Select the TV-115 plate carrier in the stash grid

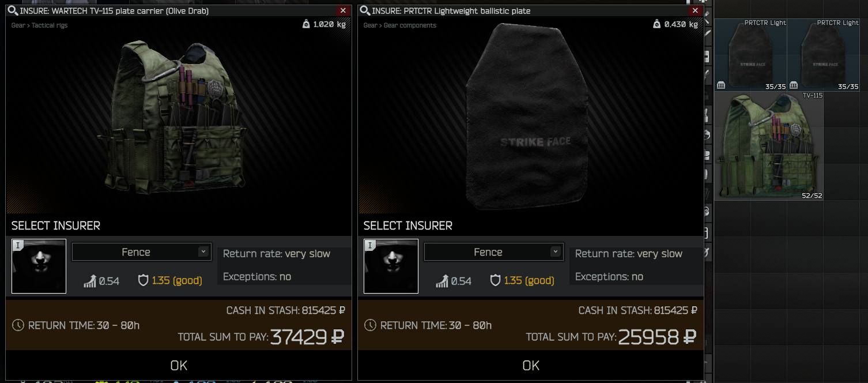[769, 146]
